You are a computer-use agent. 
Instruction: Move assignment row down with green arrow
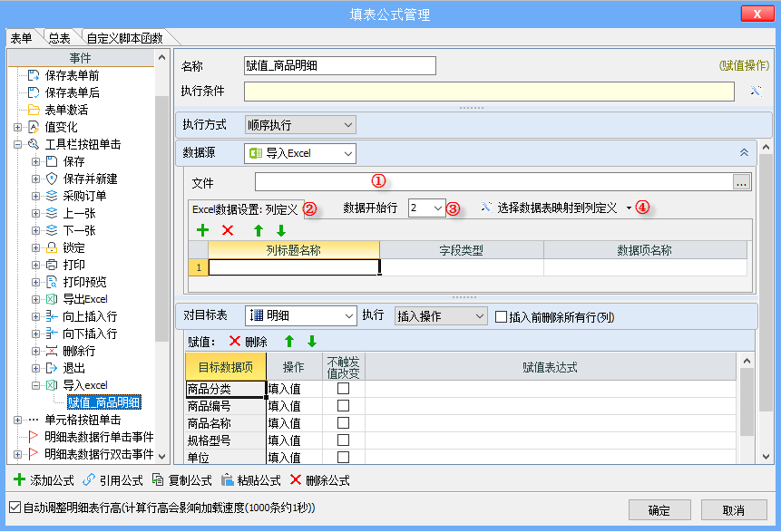(312, 342)
